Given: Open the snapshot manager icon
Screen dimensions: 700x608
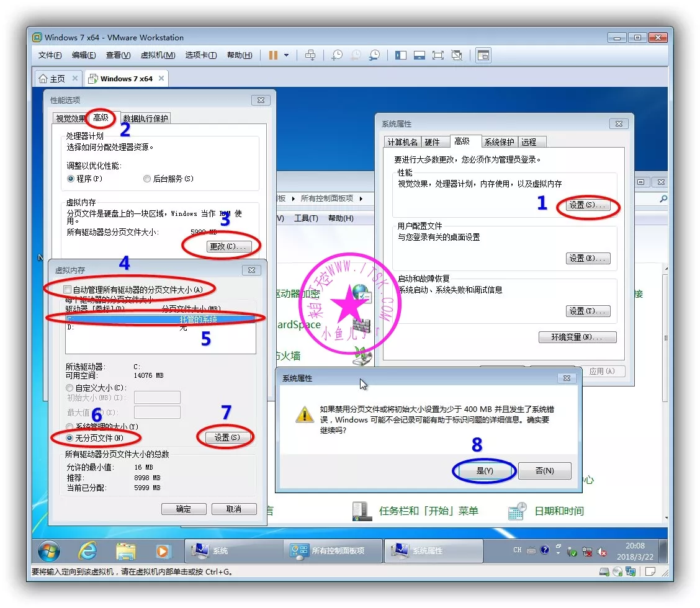Looking at the screenshot, I should tap(374, 55).
